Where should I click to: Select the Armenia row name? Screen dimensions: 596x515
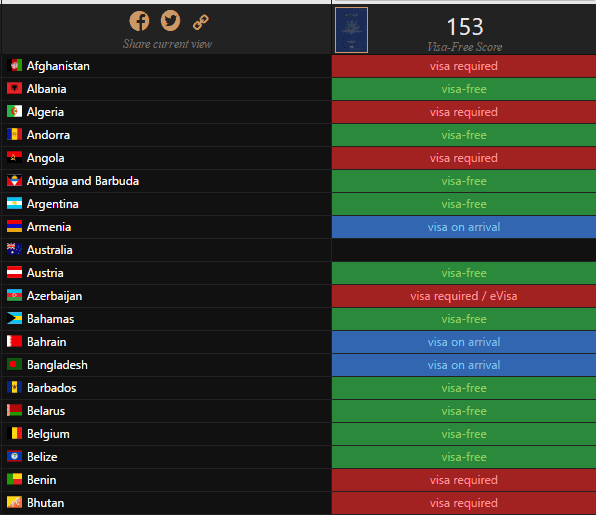tap(49, 227)
